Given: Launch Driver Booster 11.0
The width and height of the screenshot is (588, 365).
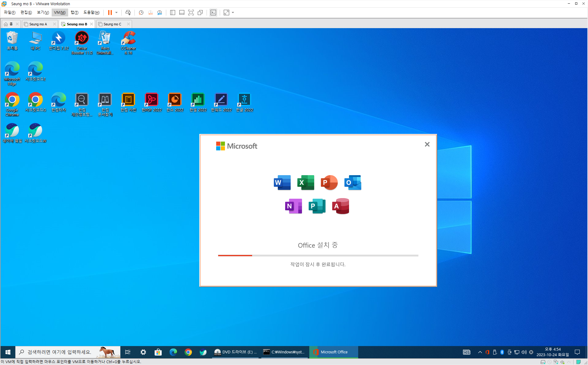Looking at the screenshot, I should click(x=82, y=43).
